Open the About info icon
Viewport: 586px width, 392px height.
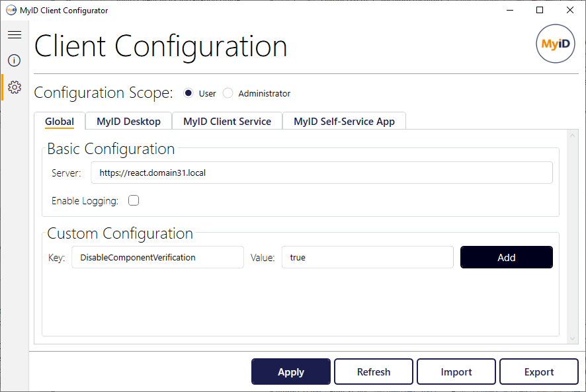pyautogui.click(x=14, y=60)
